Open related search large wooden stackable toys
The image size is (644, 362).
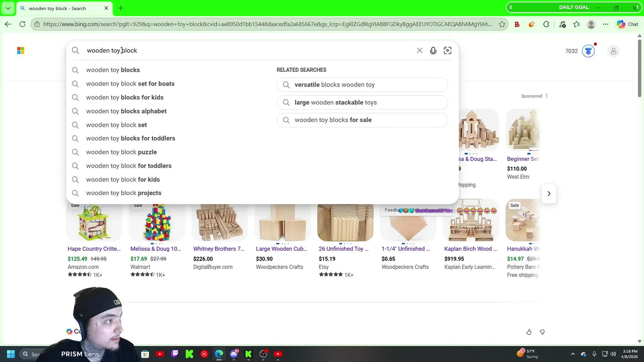pos(362,102)
